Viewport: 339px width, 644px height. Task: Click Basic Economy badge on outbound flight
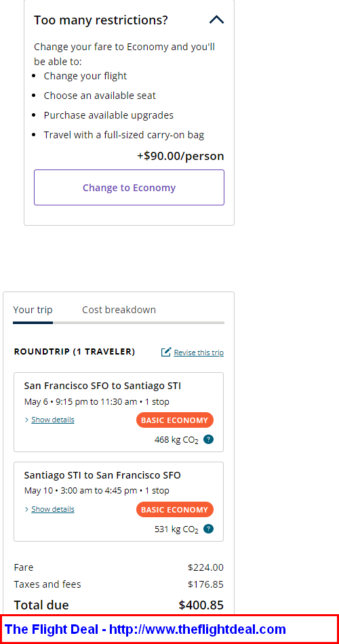coord(175,420)
